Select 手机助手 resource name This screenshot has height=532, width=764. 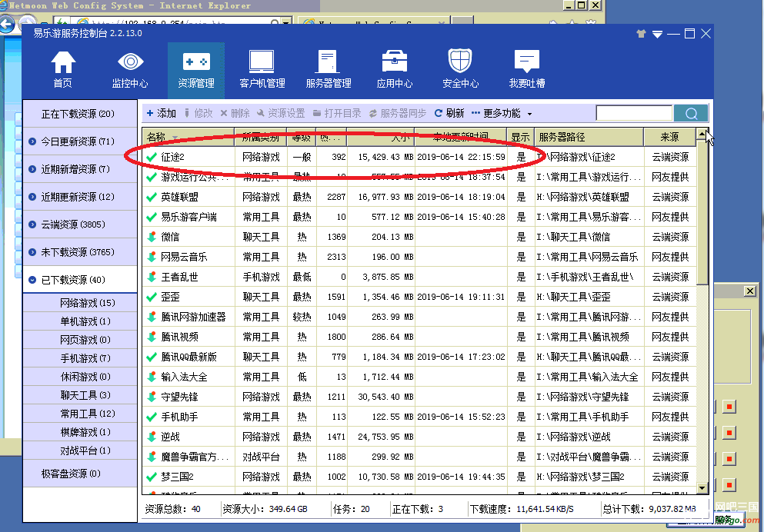point(180,417)
